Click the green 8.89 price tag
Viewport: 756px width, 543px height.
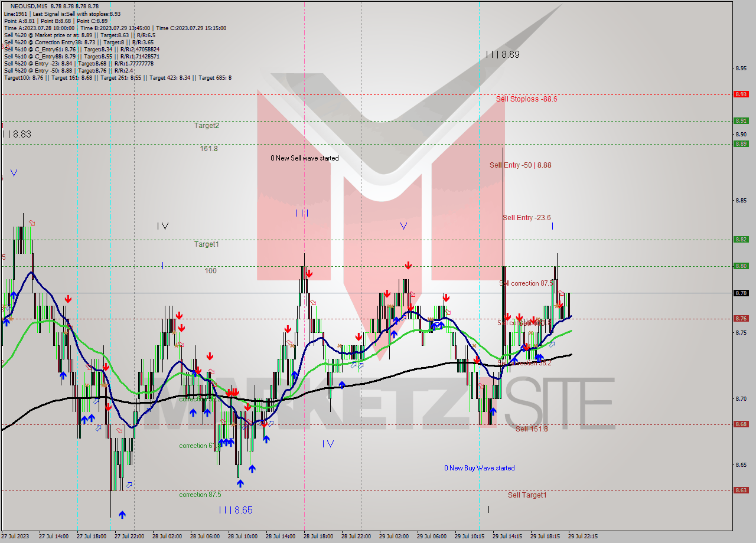(741, 143)
